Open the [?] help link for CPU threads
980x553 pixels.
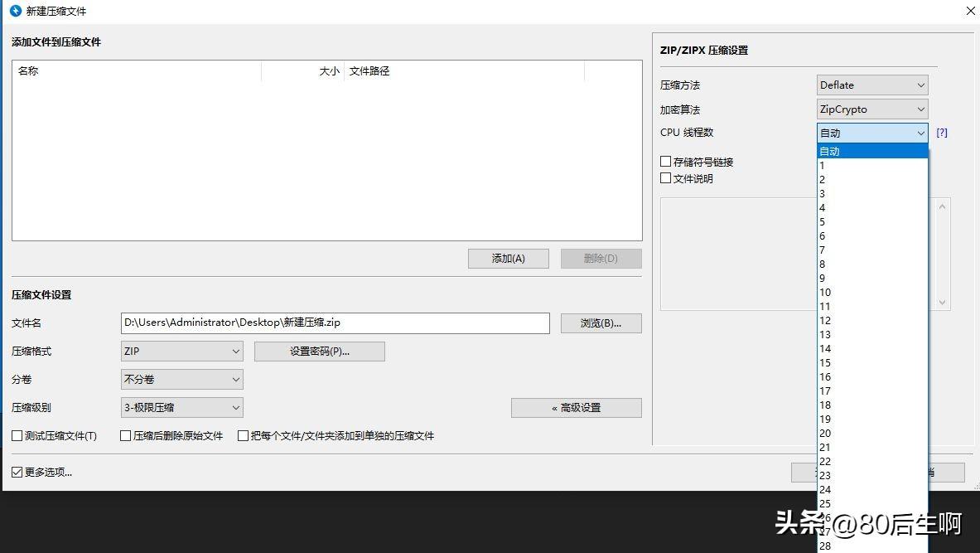(942, 133)
